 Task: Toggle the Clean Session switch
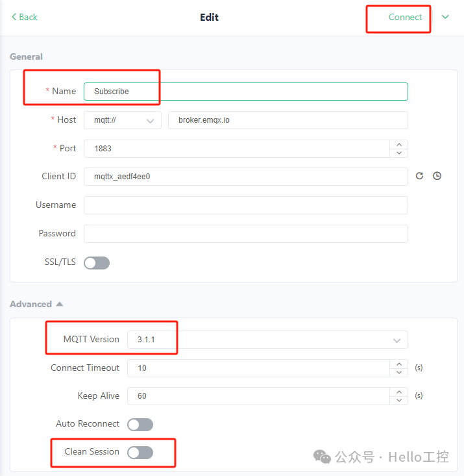click(x=140, y=453)
